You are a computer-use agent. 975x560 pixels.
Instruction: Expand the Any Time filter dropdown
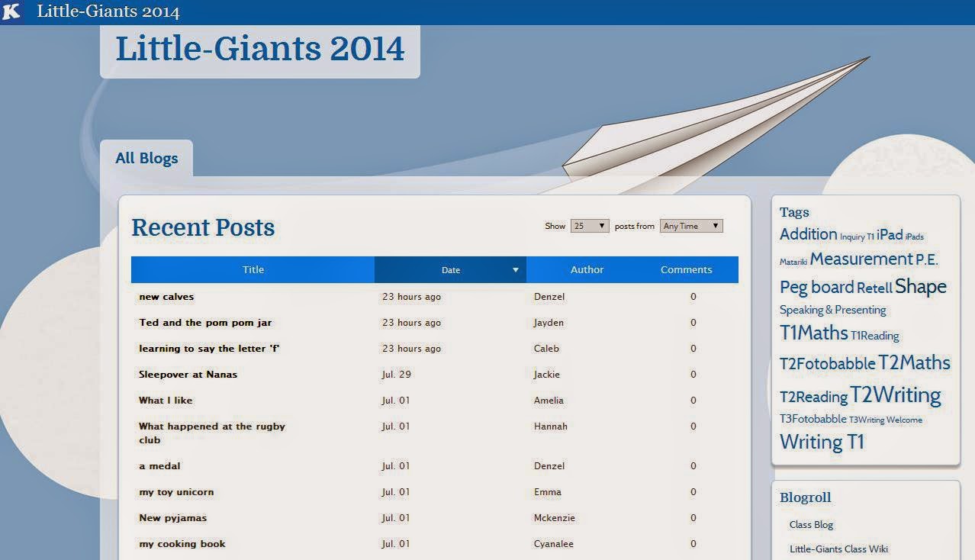tap(691, 226)
